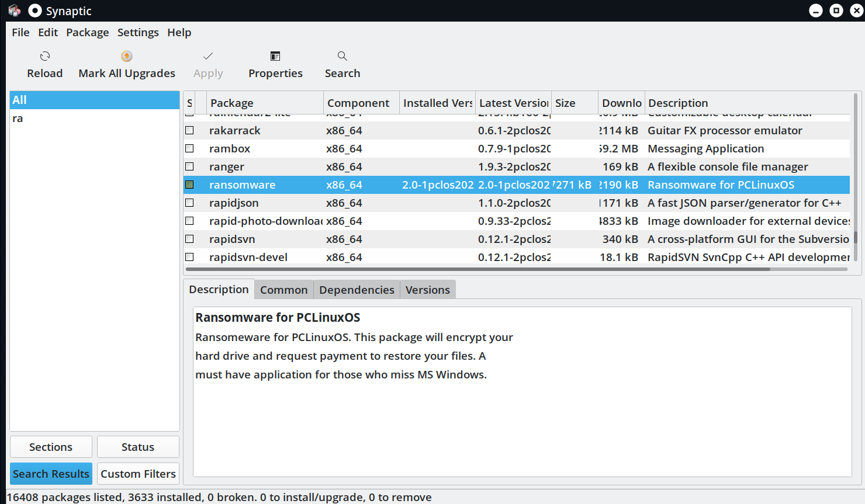Click the Custom Filters button
Screen dimensions: 865x504
pyautogui.click(x=138, y=474)
